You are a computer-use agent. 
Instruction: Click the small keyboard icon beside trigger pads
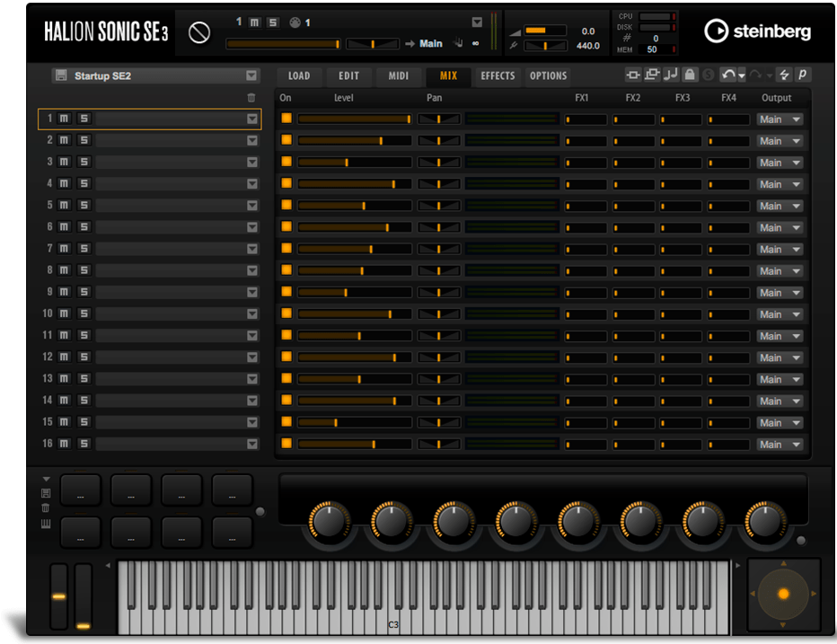pyautogui.click(x=46, y=524)
